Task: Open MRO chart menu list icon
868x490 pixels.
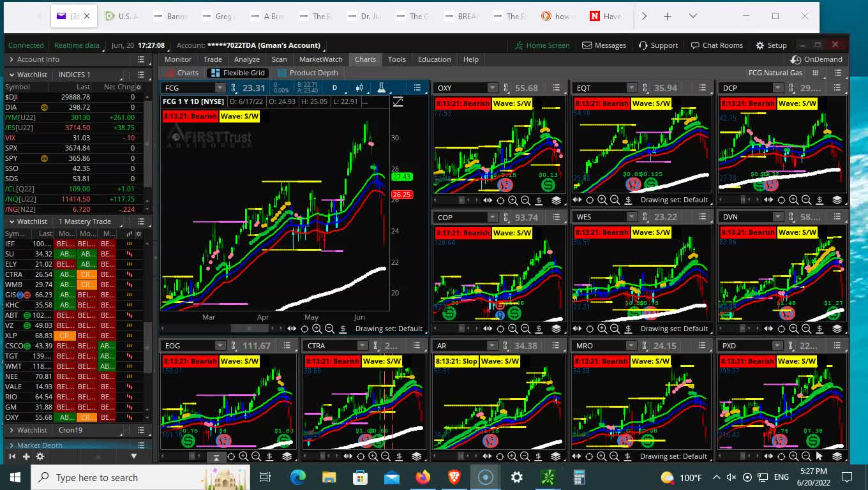Action: pyautogui.click(x=702, y=346)
